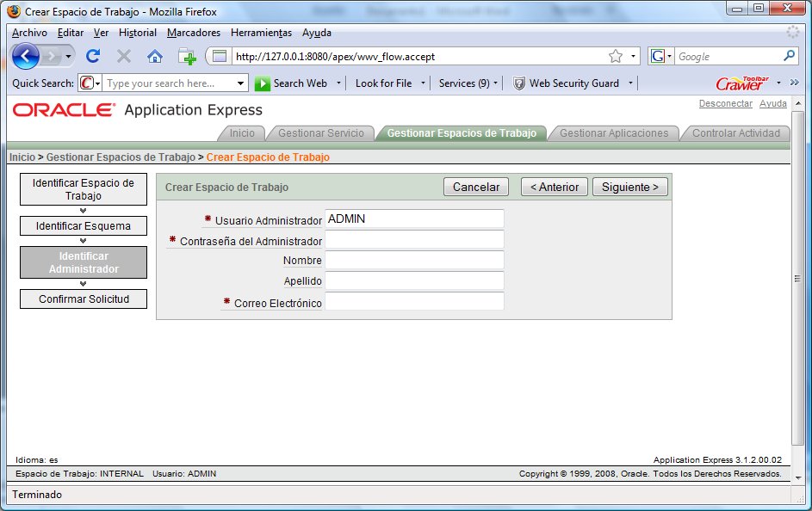Open the Marcadores menu
Screen dimensions: 812x511
click(x=194, y=33)
